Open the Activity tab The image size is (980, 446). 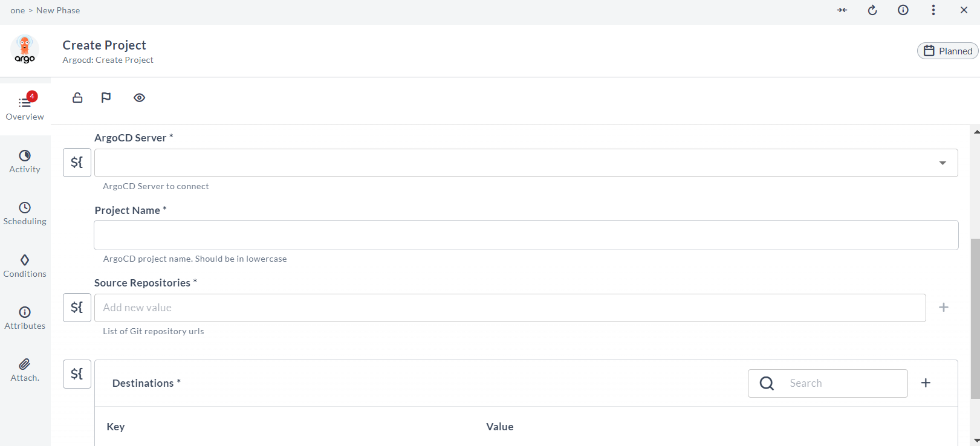[x=25, y=161]
